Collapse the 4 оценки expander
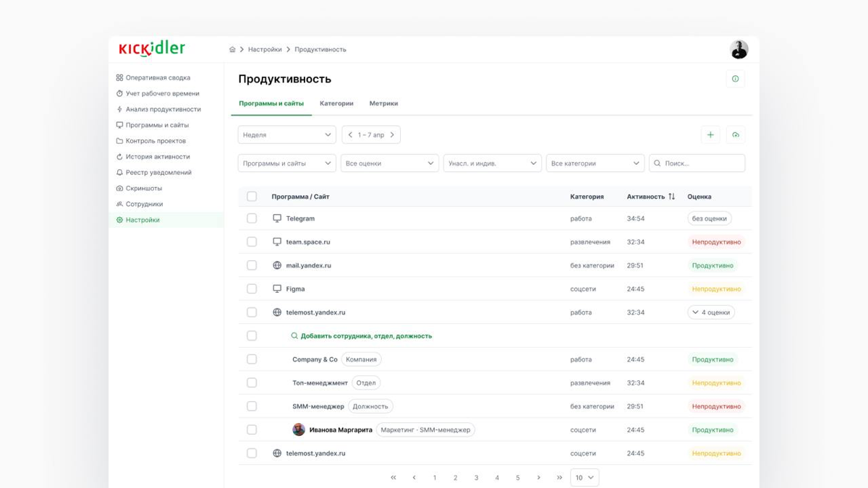Viewport: 868px width, 488px height. pos(711,312)
